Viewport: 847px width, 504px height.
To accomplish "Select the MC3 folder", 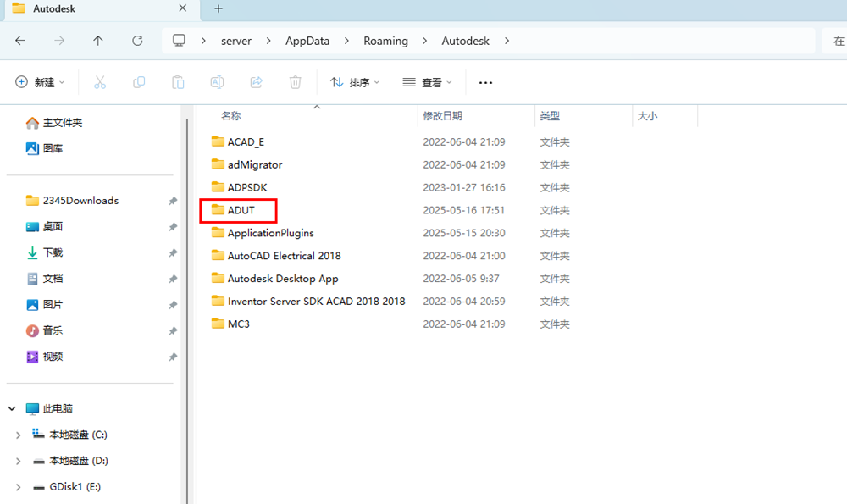I will tap(230, 324).
